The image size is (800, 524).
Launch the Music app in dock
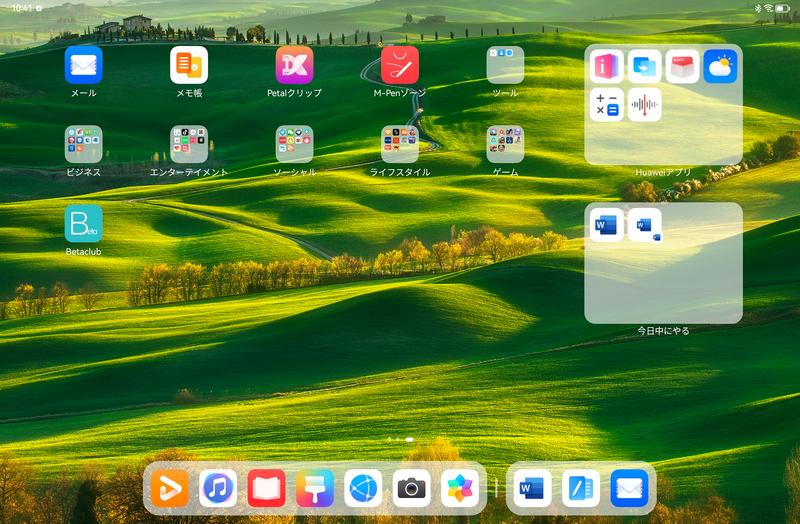pos(218,488)
